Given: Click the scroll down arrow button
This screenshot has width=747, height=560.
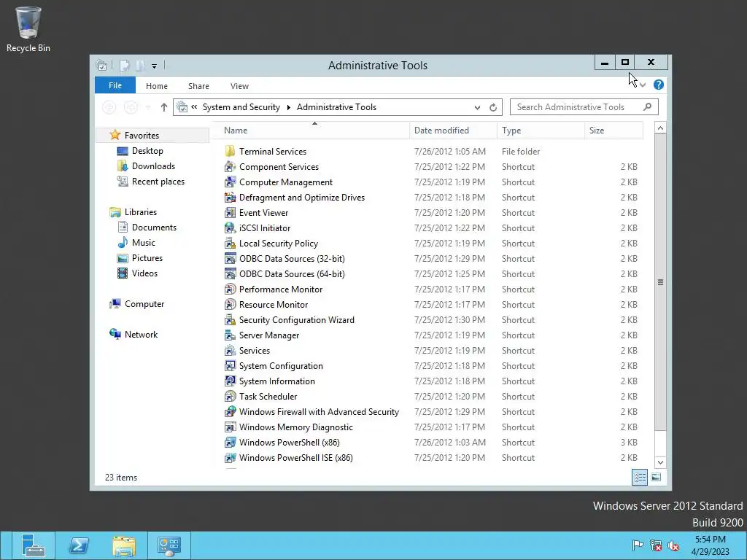Looking at the screenshot, I should 660,462.
